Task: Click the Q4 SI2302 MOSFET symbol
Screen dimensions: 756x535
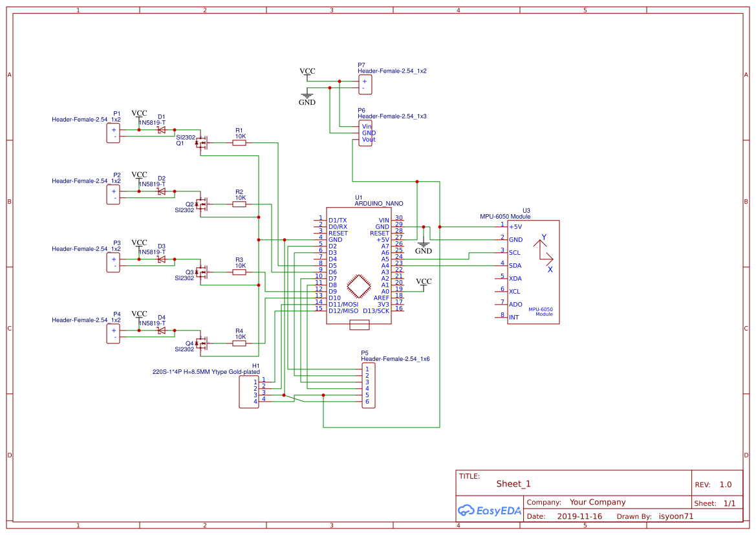Action: pyautogui.click(x=202, y=344)
